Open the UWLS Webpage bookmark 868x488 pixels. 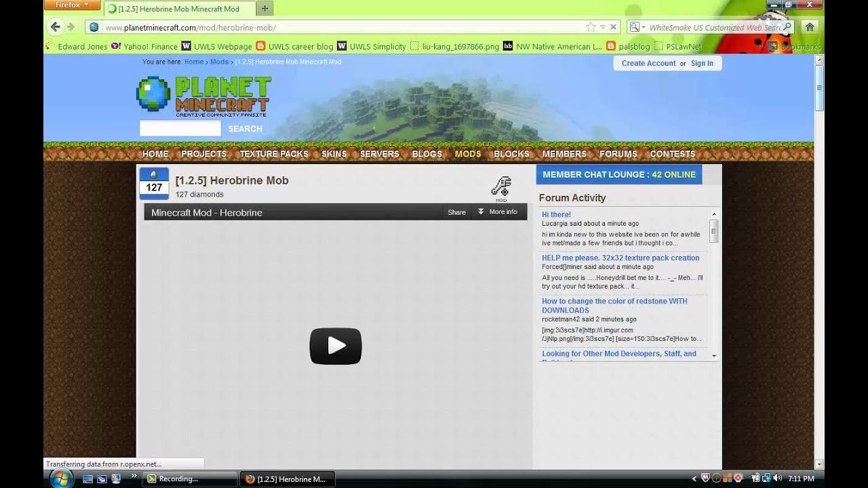coord(217,47)
